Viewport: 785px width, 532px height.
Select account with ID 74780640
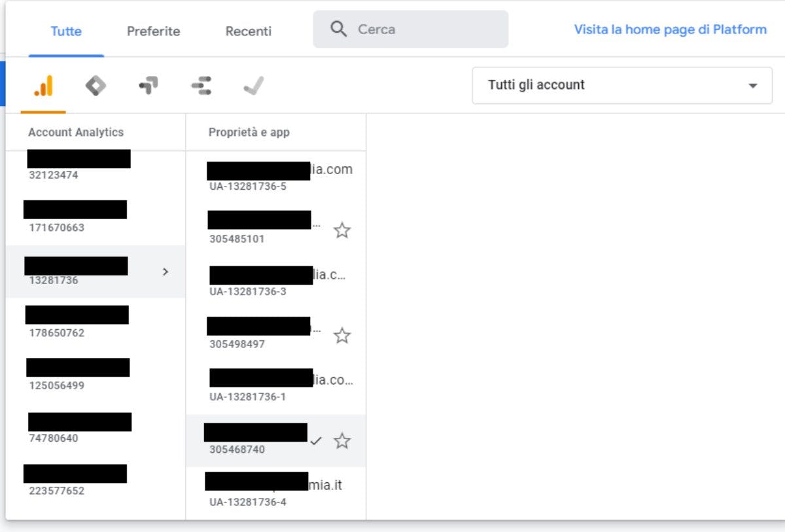[96, 430]
